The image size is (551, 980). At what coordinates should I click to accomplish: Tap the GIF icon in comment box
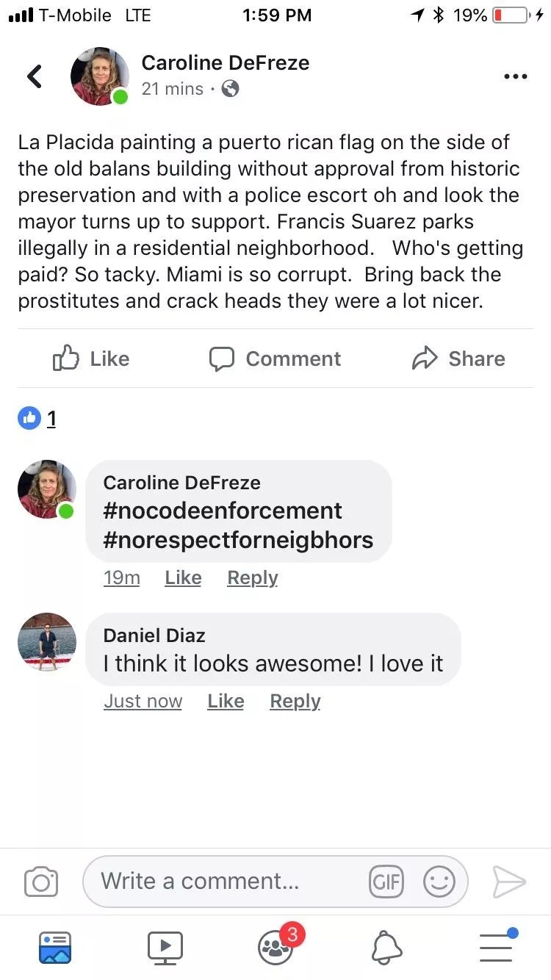[x=386, y=882]
